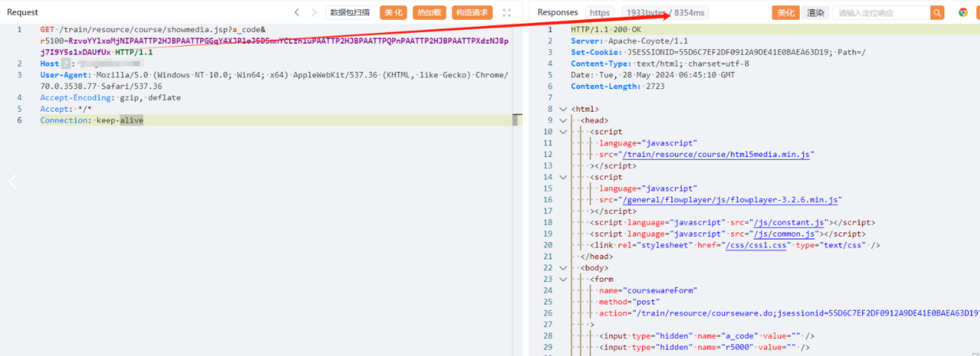Collapse the <html> node on line 8
This screenshot has width=980, height=356.
(x=564, y=109)
